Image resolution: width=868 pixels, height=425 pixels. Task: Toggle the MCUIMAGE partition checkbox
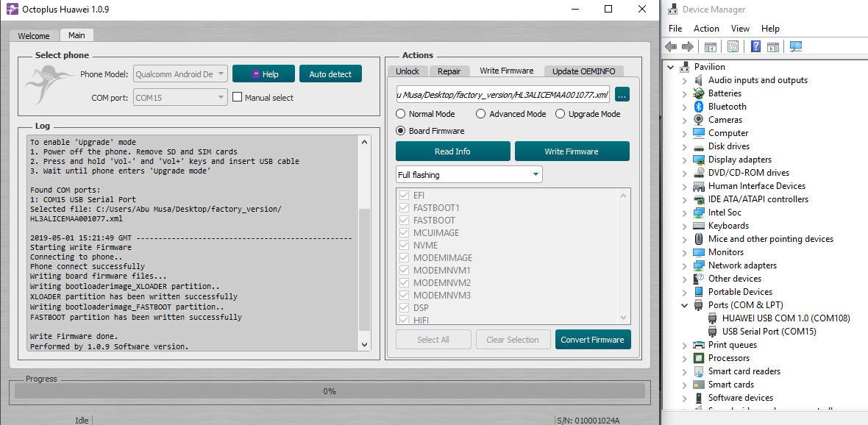(x=404, y=233)
